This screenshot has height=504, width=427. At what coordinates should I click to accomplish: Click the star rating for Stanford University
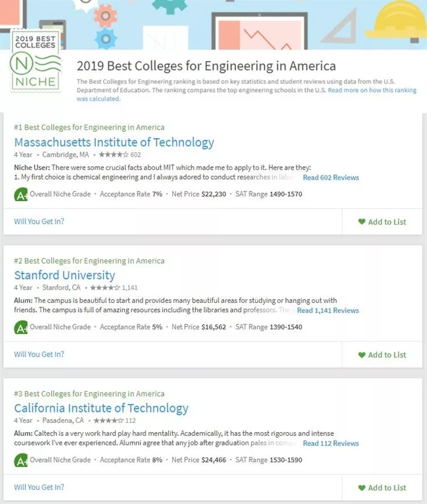coord(106,288)
